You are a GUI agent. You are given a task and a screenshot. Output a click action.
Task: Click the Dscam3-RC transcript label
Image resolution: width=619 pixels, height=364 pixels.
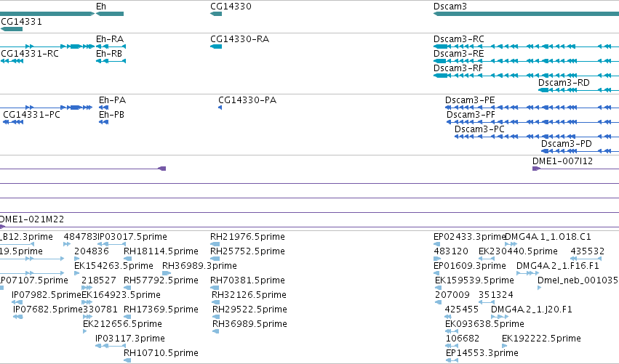click(458, 39)
